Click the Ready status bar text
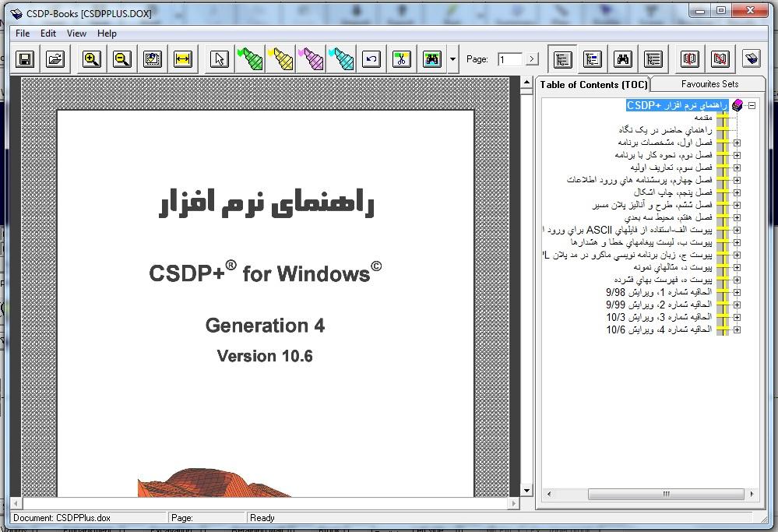778x532 pixels. tap(262, 518)
